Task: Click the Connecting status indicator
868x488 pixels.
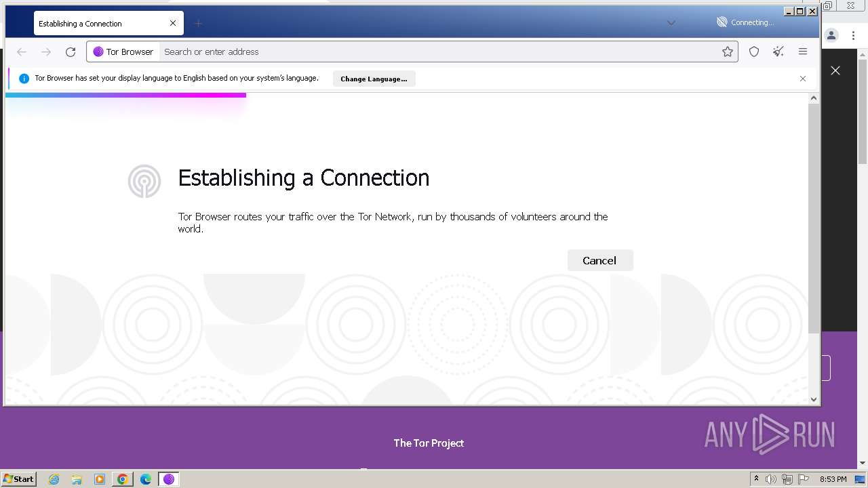Action: 745,22
